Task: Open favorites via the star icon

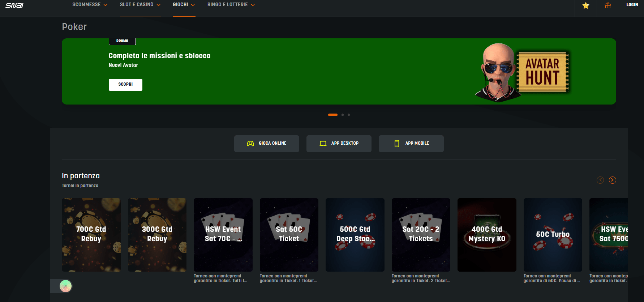Action: click(586, 5)
